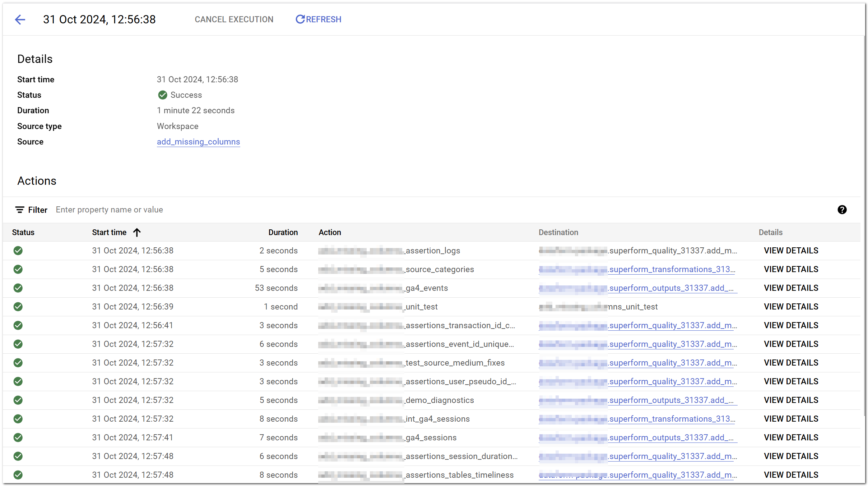
Task: View details for the demo_diagnostics action
Action: 791,400
